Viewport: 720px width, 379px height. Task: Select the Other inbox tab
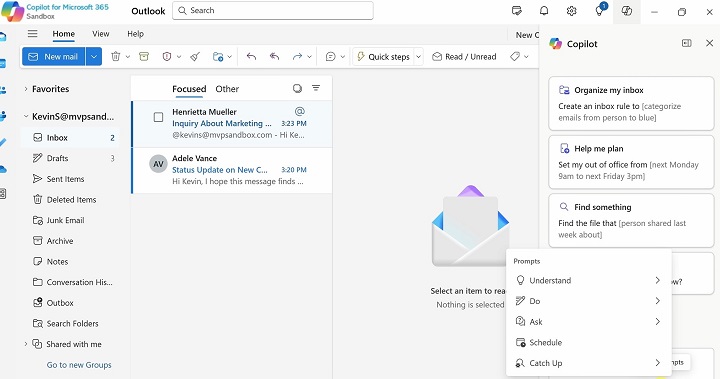click(x=227, y=89)
